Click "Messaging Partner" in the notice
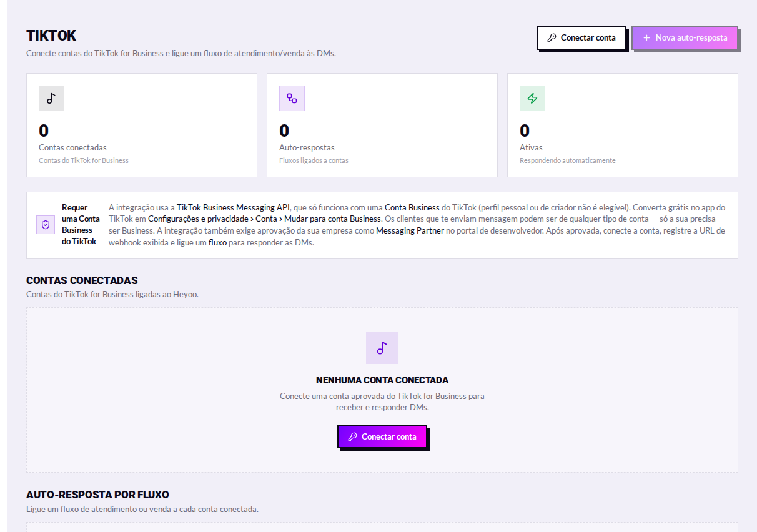757x532 pixels. (408, 231)
